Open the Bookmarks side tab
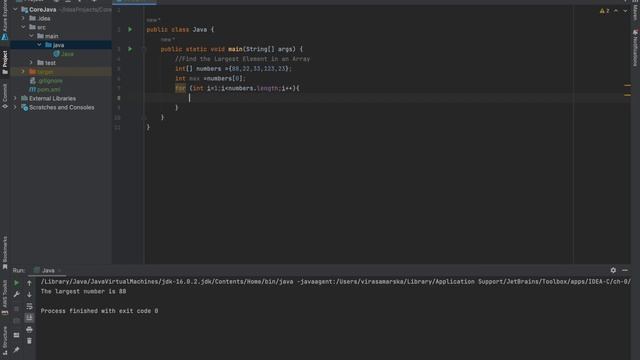The width and height of the screenshot is (640, 360). coord(5,253)
